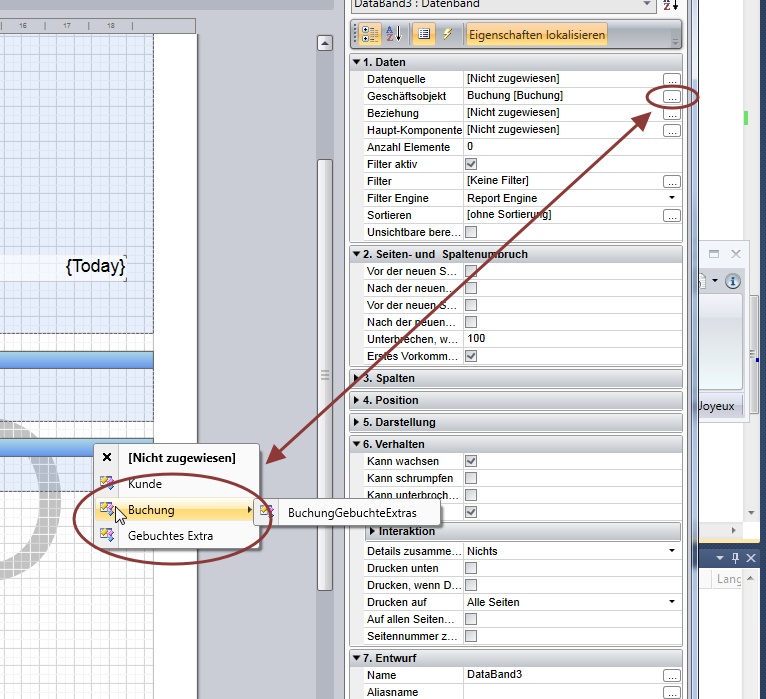Click the {Today} text component
This screenshot has width=766, height=699.
[x=96, y=267]
